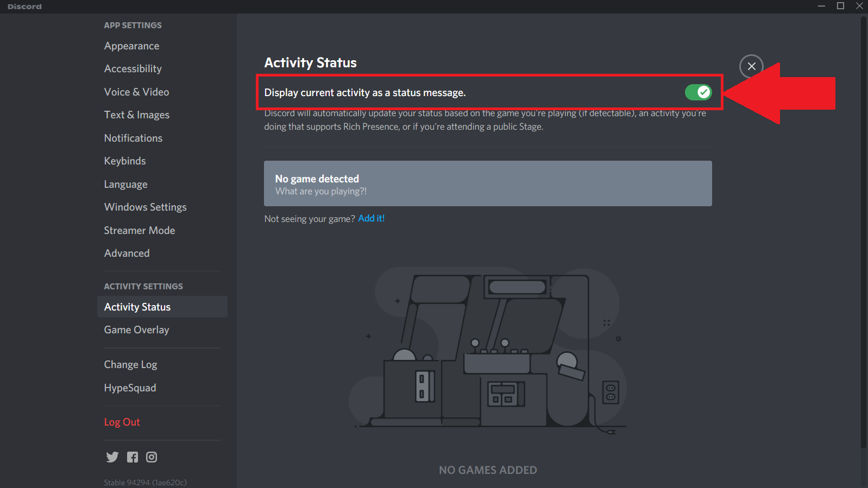This screenshot has height=488, width=868.
Task: Click the red Log Out button
Action: [x=122, y=422]
